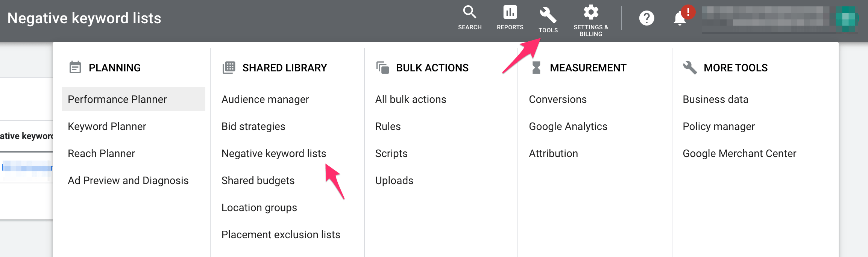The image size is (868, 257).
Task: Open the Reports chart icon
Action: click(510, 13)
